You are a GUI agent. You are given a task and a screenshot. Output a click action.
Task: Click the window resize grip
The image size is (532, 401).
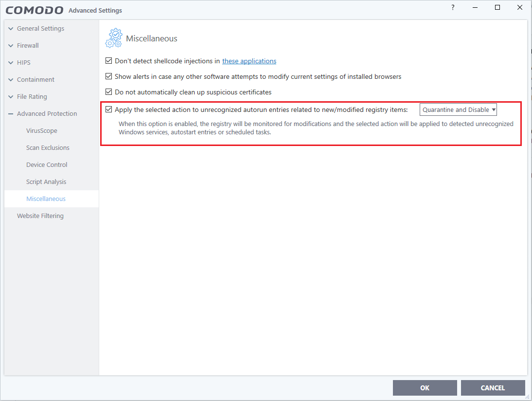tap(527, 396)
